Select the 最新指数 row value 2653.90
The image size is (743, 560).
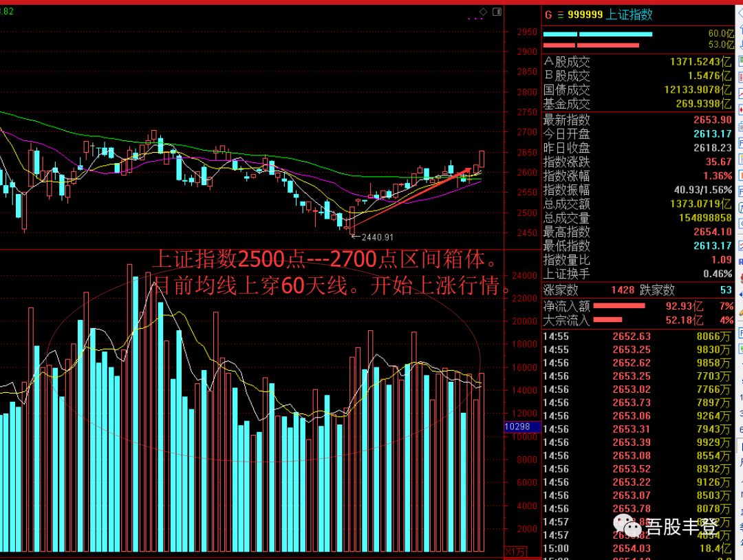coord(712,120)
